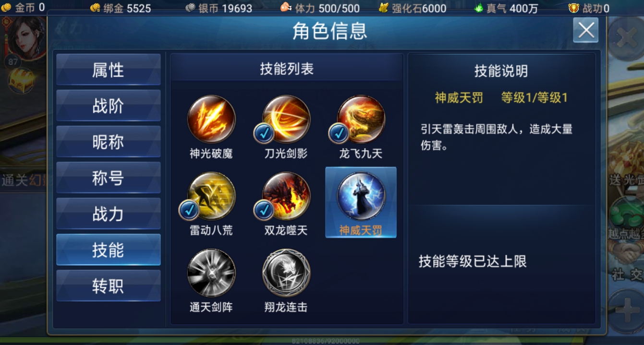Switch to the 转职 tab
The image size is (644, 345).
[109, 286]
